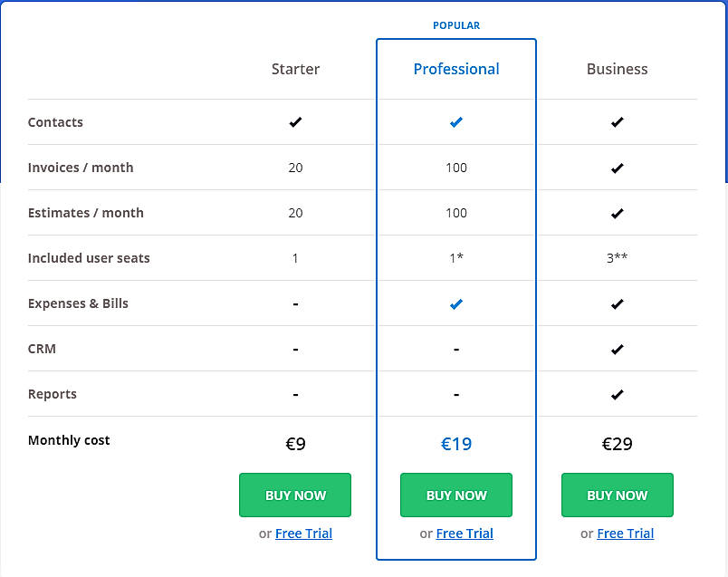Click the blue Contacts checkmark in Professional column
The image size is (728, 577).
pyautogui.click(x=456, y=122)
